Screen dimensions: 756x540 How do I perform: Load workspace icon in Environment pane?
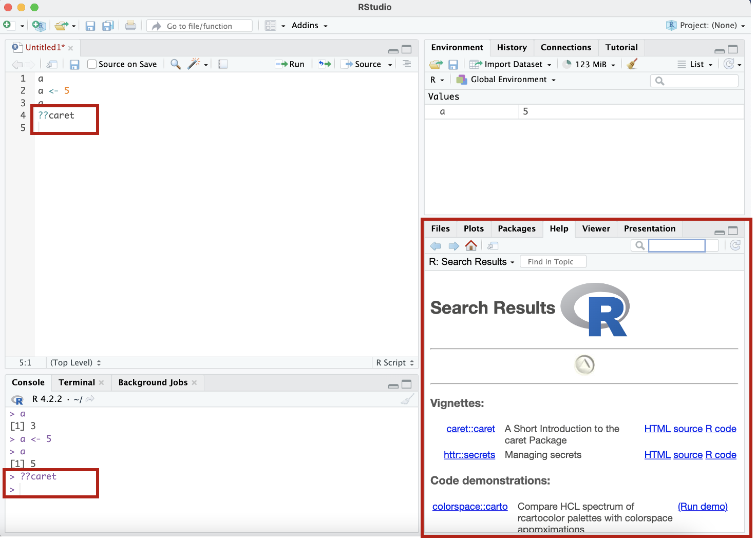[x=436, y=64]
